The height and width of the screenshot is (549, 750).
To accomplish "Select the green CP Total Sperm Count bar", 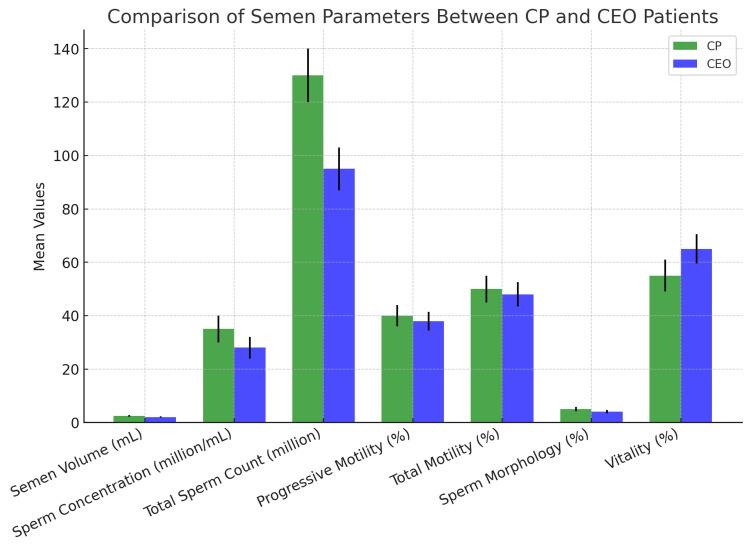I will [x=308, y=249].
